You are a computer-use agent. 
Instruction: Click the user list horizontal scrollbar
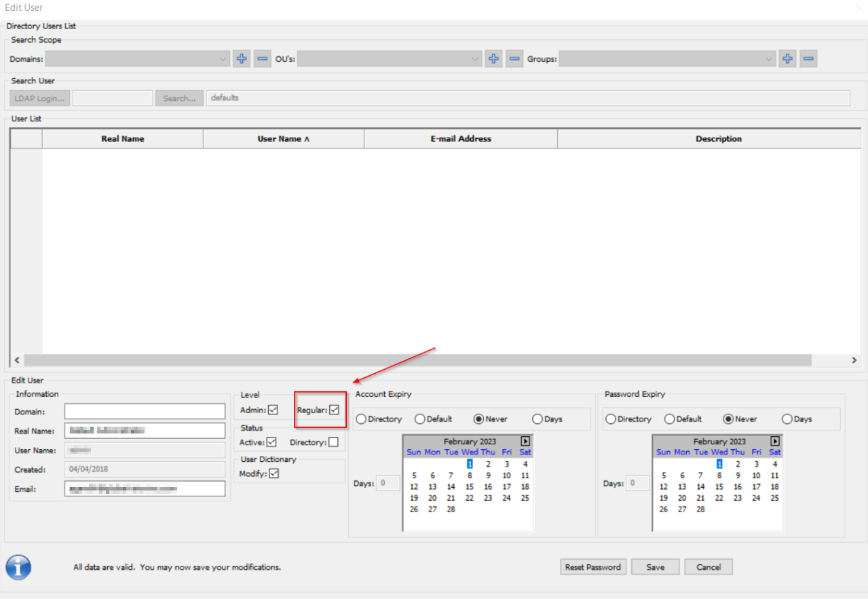point(417,360)
